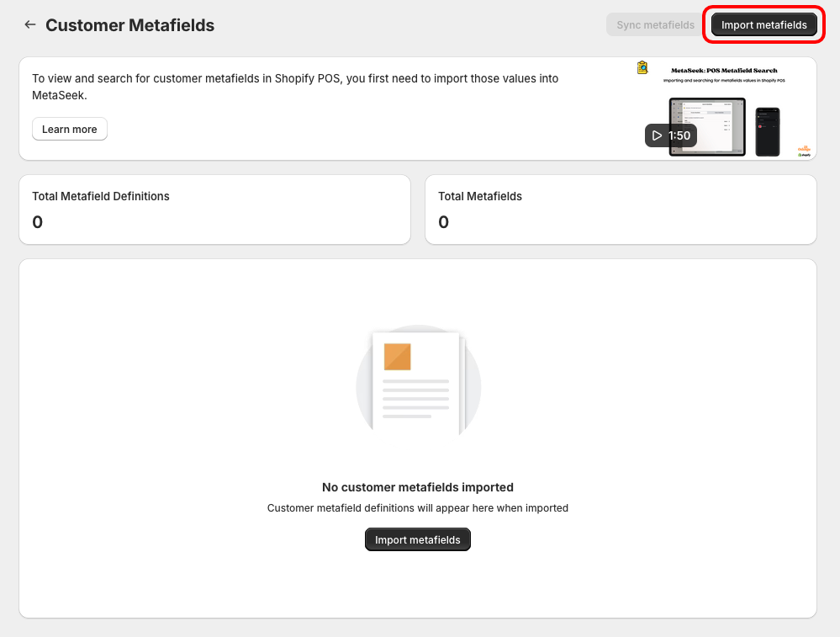Click the back arrow to exit Customer Metafields

[30, 24]
